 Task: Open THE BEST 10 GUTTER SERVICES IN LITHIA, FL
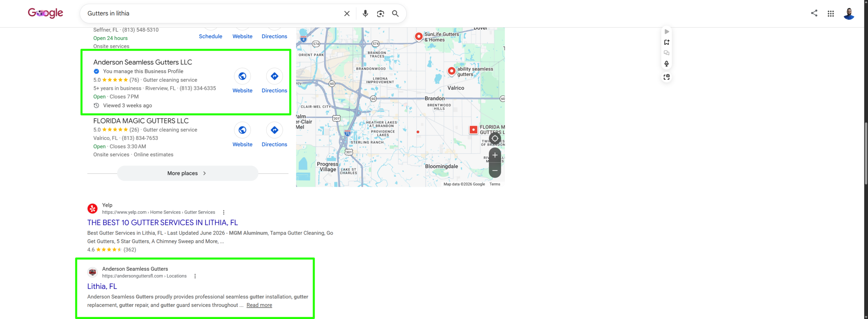[163, 222]
